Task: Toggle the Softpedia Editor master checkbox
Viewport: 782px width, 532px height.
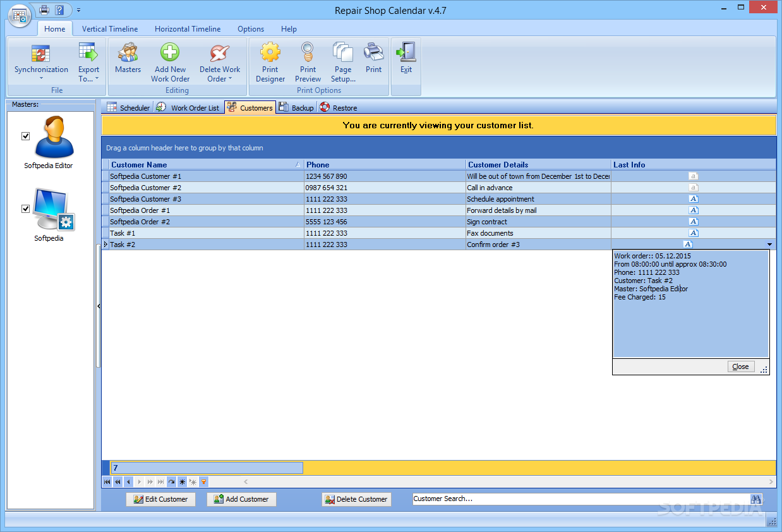Action: click(x=26, y=136)
